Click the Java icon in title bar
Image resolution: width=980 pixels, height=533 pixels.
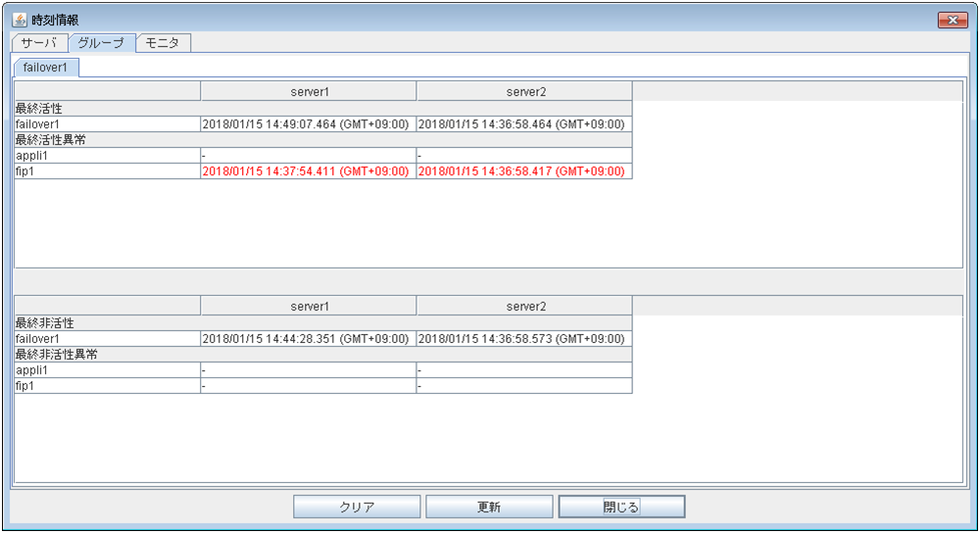click(x=19, y=20)
